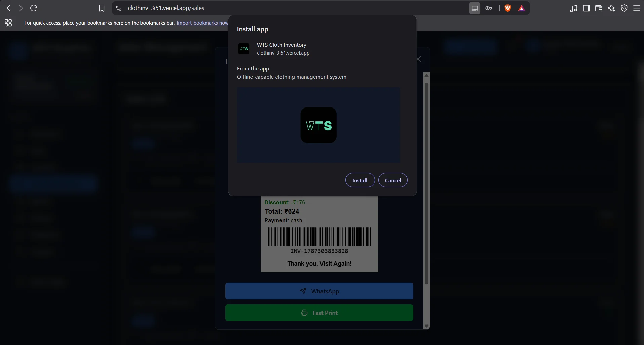Click the Discount: -₹176 line

pyautogui.click(x=285, y=202)
